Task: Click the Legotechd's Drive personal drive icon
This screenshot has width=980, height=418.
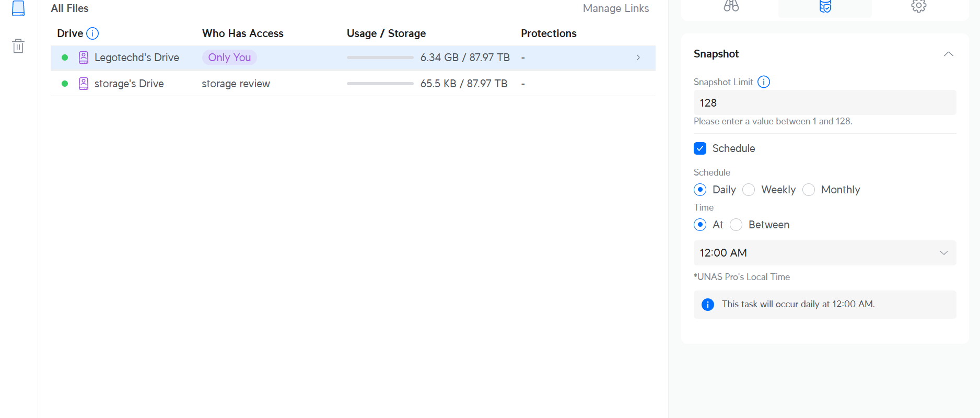Action: (x=84, y=57)
